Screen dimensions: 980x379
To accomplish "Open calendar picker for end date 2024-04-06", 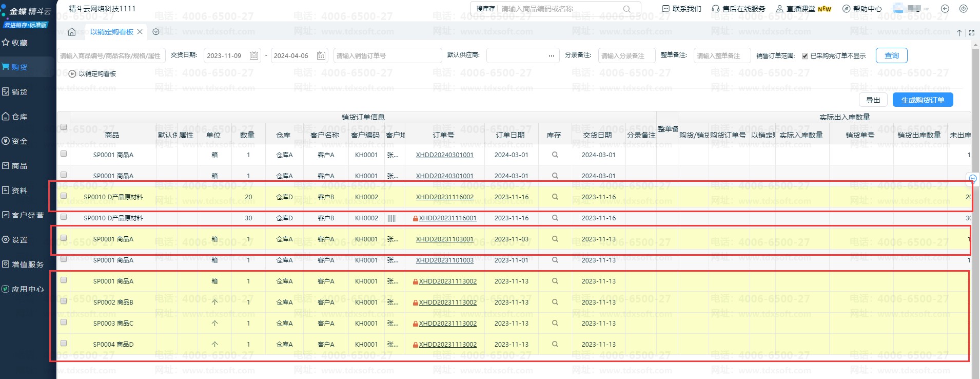I will (x=321, y=55).
